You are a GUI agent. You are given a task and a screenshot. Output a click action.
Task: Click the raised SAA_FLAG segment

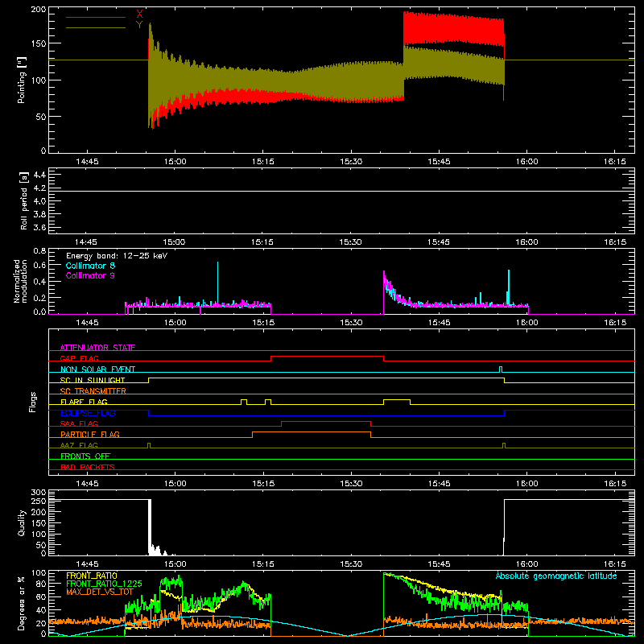(326, 421)
